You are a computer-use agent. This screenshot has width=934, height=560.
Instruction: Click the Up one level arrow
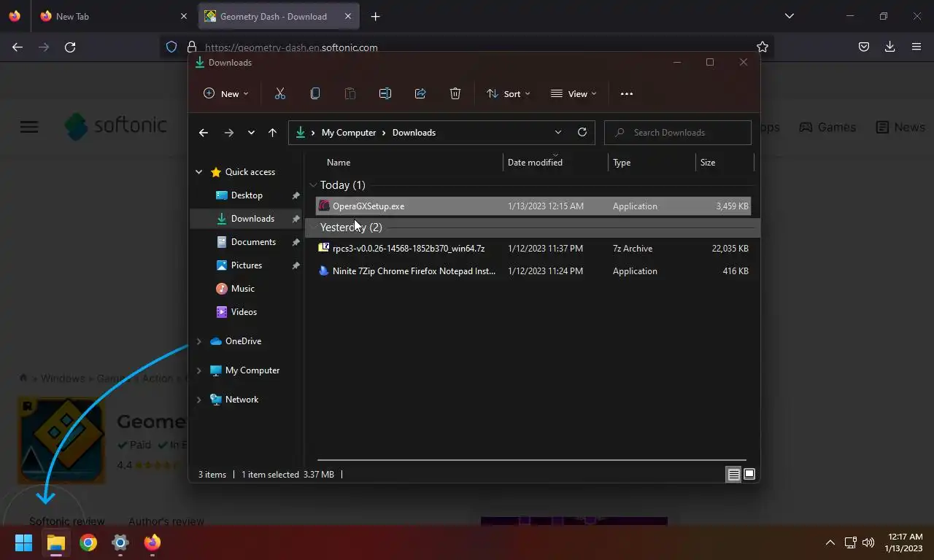coord(272,132)
